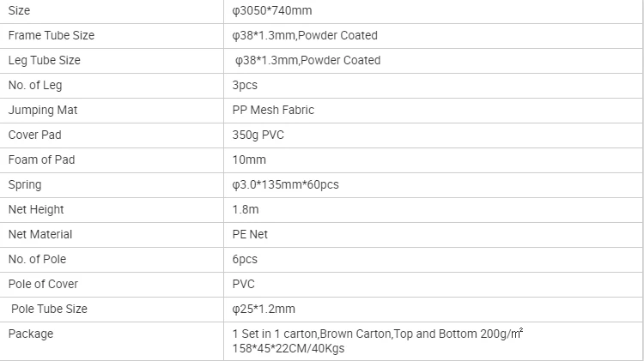Click the Jumping Mat label

tap(43, 111)
